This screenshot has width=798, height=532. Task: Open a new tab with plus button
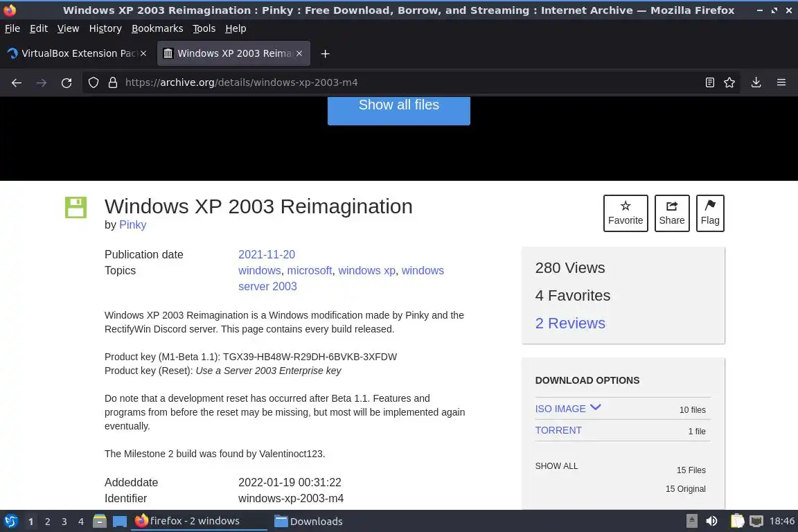(x=325, y=53)
